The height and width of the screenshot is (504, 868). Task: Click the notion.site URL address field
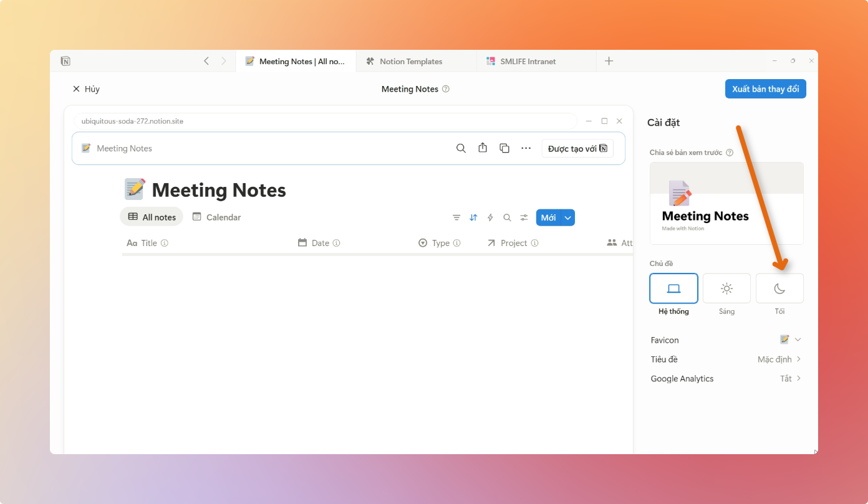(x=324, y=121)
